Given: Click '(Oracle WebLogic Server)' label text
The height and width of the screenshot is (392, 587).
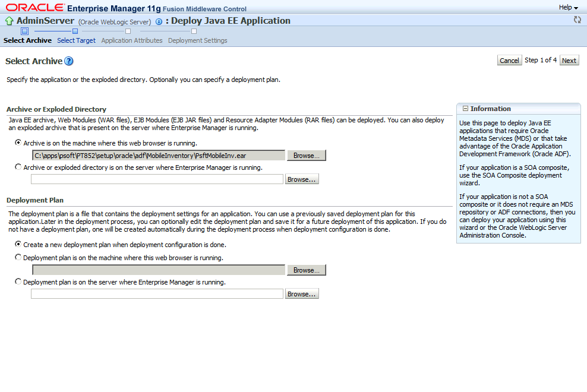Looking at the screenshot, I should [115, 22].
